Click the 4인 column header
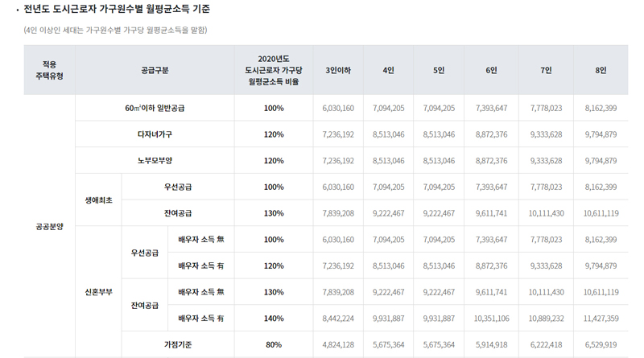The image size is (644, 358). click(389, 70)
